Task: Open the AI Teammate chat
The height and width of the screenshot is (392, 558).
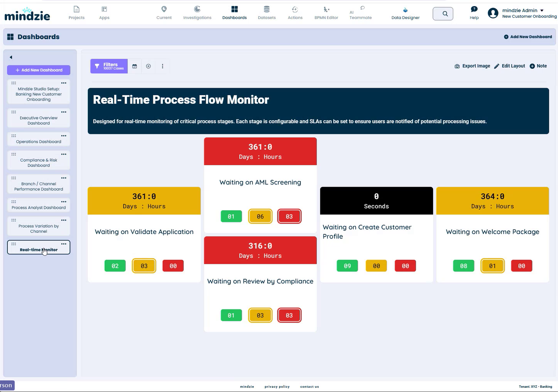Action: click(360, 13)
